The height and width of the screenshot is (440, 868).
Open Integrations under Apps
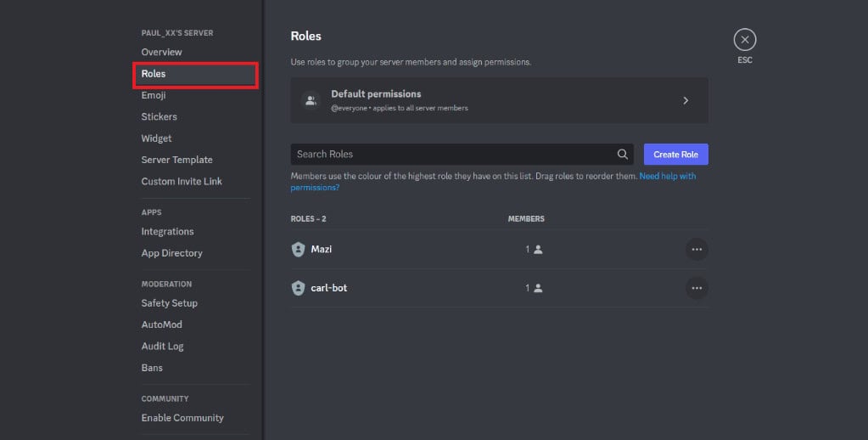click(x=167, y=232)
